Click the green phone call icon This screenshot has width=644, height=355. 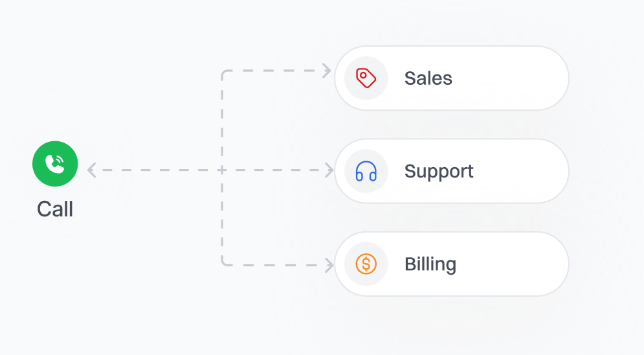55,164
